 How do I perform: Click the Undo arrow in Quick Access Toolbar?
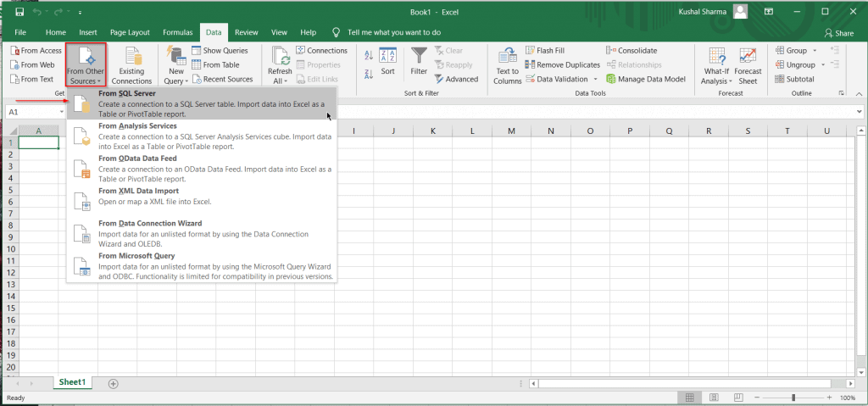(x=37, y=12)
